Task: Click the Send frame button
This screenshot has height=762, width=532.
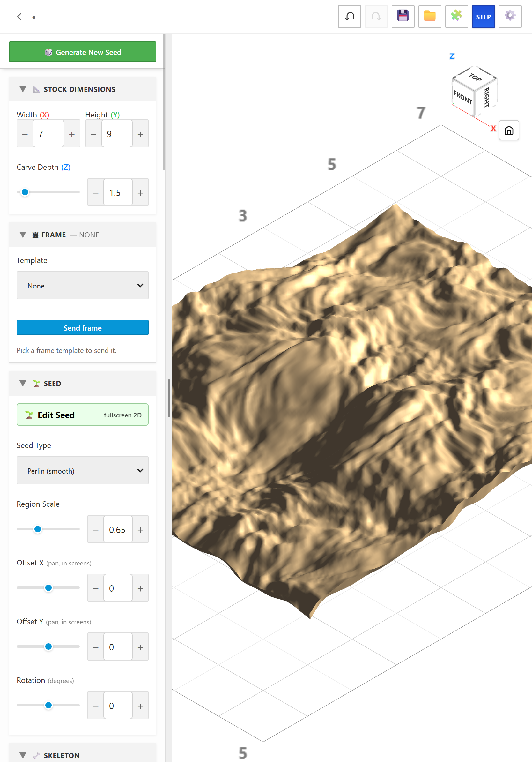Action: pos(83,328)
